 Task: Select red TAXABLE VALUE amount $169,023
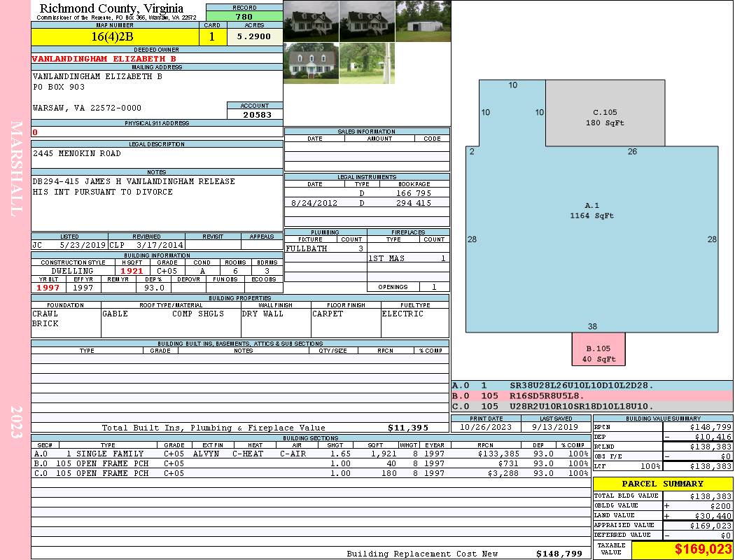point(703,549)
